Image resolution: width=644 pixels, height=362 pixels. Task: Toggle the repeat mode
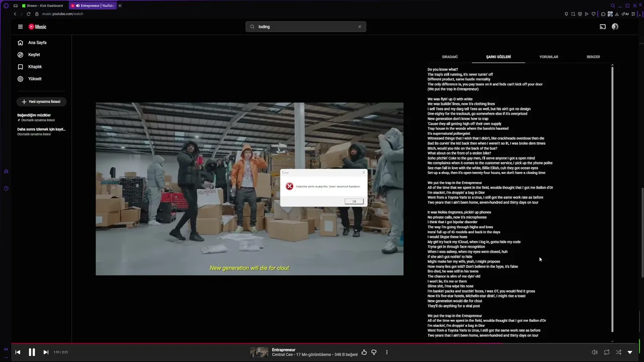[606, 352]
